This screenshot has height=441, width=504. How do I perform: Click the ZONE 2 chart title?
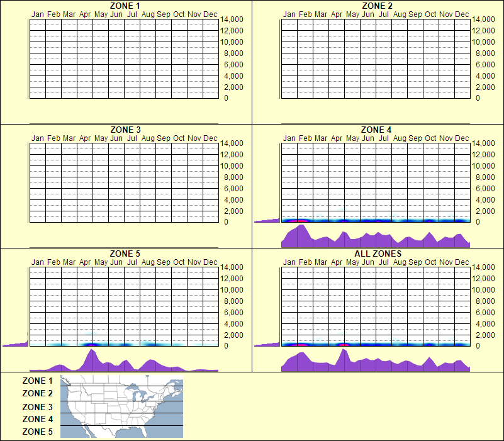click(376, 6)
